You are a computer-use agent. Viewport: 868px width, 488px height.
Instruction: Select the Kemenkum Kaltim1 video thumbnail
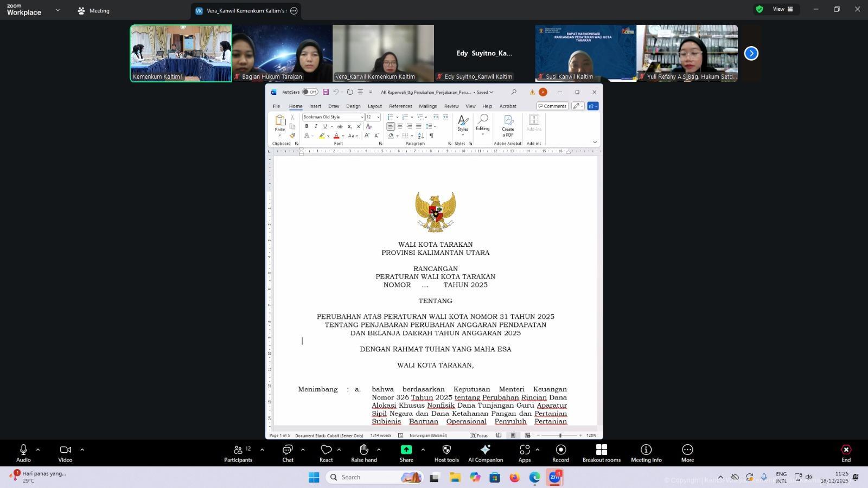(x=181, y=53)
